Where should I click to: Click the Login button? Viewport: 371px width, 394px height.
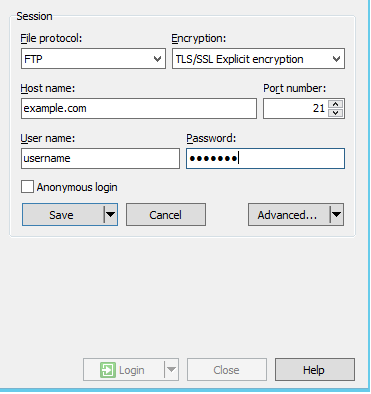(x=124, y=370)
